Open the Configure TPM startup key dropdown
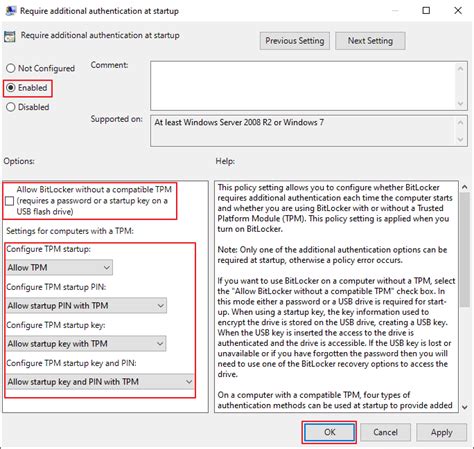 (86, 344)
